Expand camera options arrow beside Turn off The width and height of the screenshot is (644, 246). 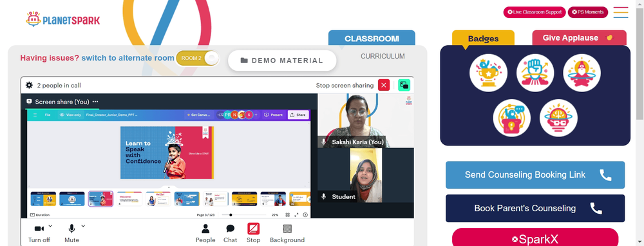tap(50, 225)
